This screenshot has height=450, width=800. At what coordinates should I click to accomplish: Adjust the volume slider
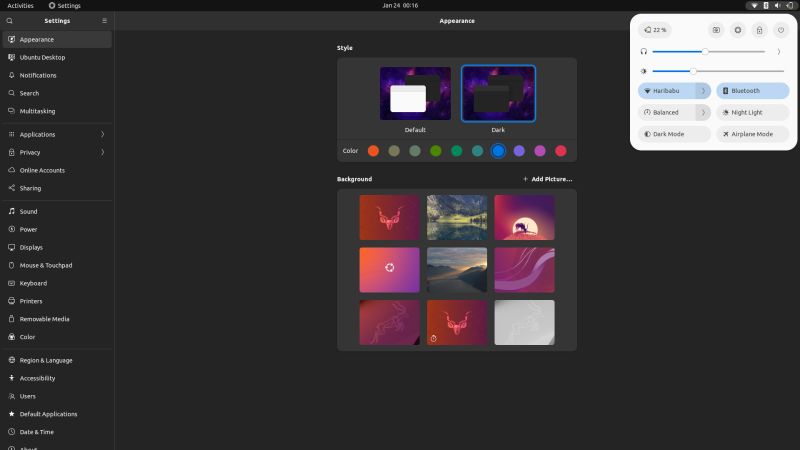coord(708,52)
